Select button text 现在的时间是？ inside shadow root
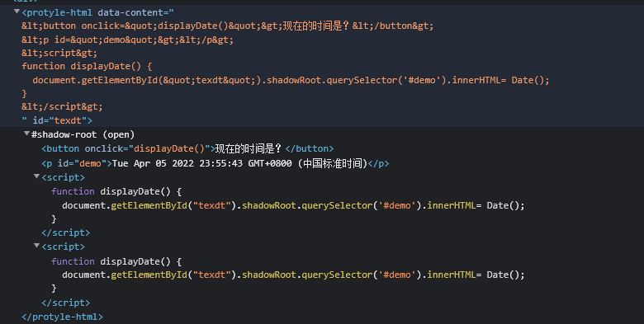 (x=249, y=148)
